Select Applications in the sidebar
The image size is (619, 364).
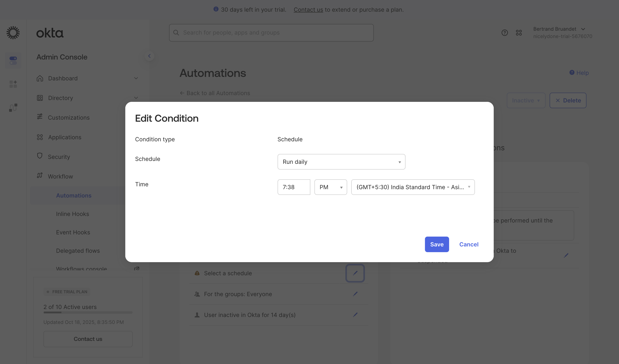[64, 137]
